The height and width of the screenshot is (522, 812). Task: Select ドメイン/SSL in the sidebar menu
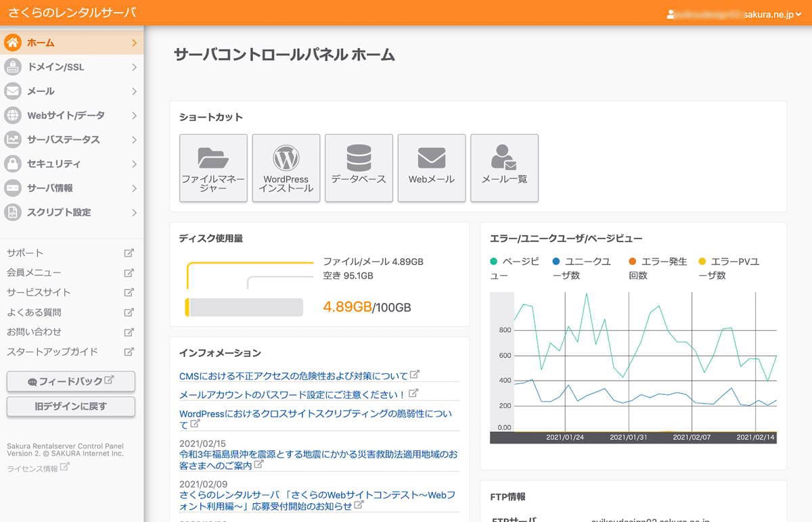(72, 67)
